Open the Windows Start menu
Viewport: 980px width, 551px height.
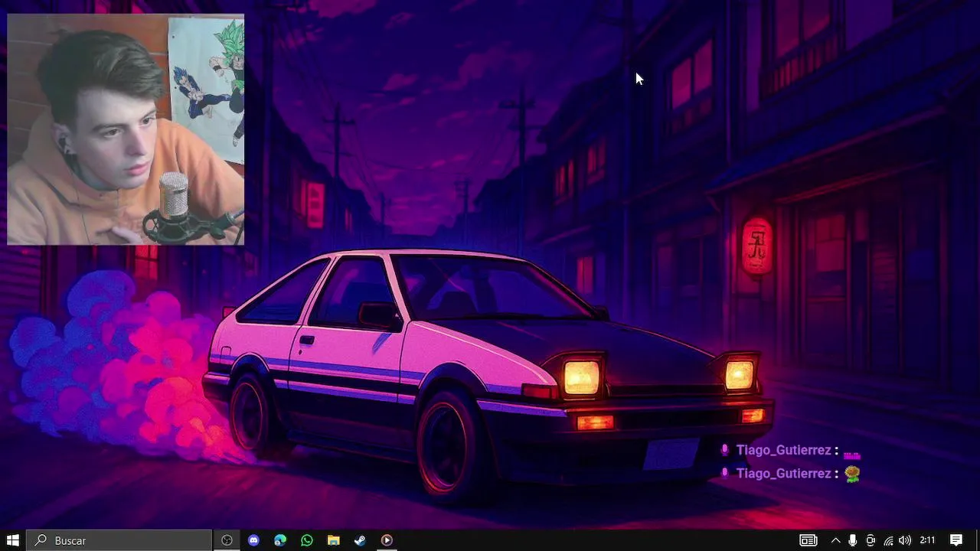[x=13, y=540]
